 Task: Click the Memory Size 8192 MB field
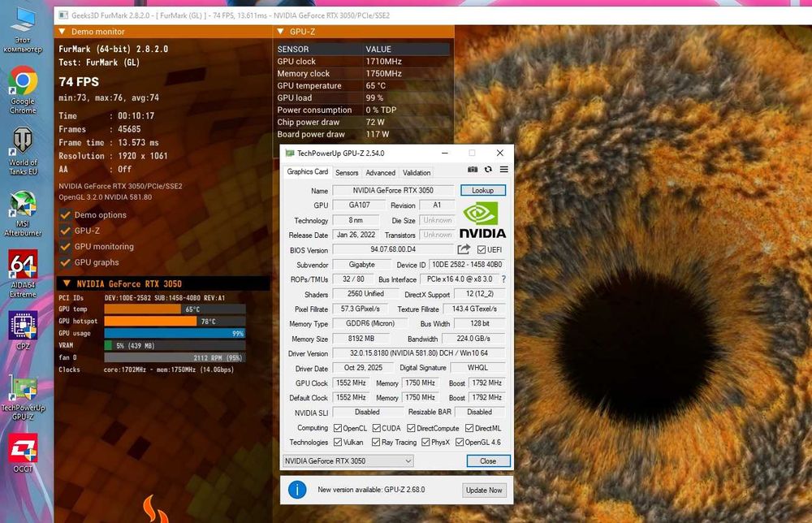point(361,339)
